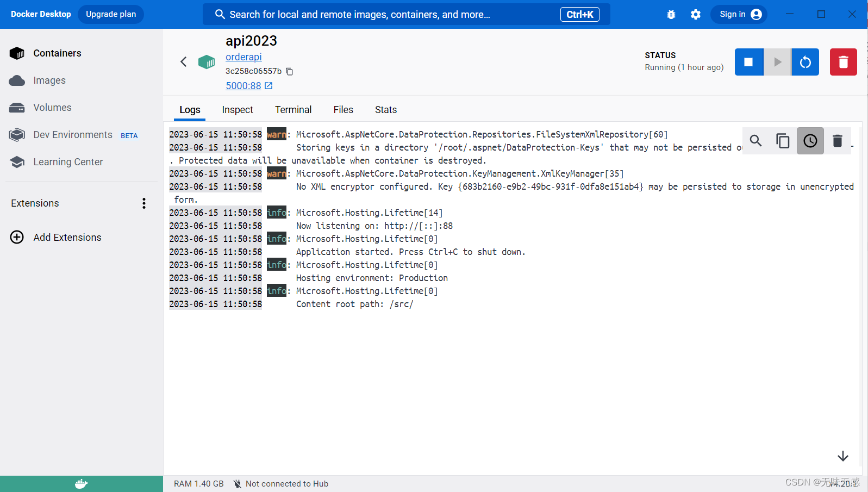Click Not connected to Hub status
868x492 pixels.
point(287,484)
